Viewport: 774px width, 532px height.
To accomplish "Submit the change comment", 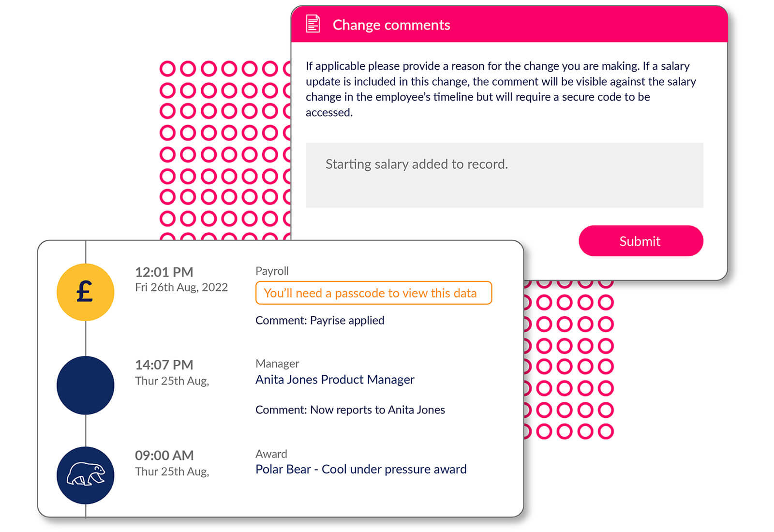I will [x=640, y=241].
